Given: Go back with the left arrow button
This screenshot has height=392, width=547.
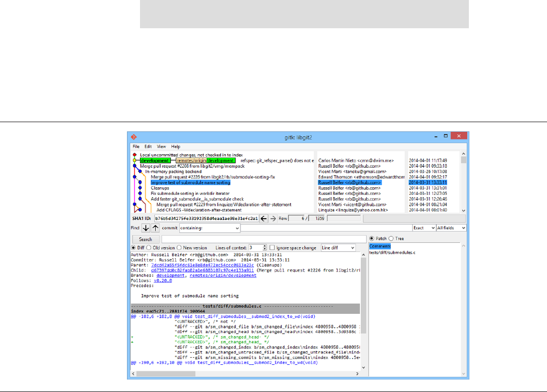Looking at the screenshot, I should [x=264, y=218].
